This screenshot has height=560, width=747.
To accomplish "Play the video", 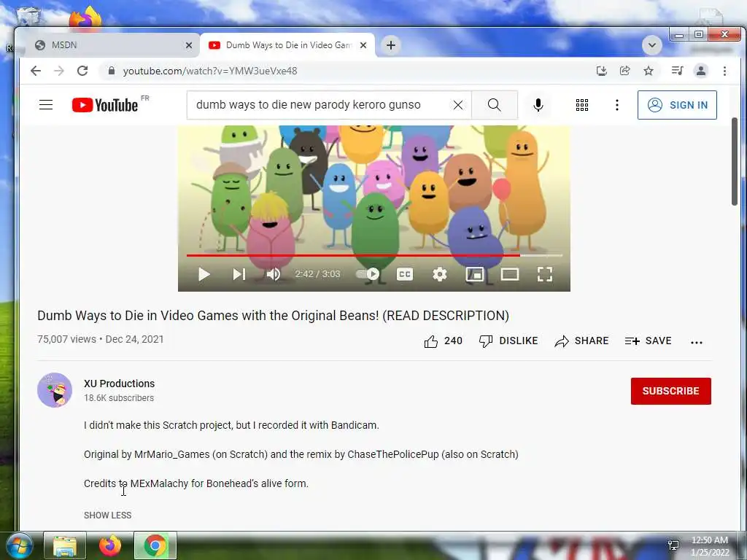I will 204,274.
